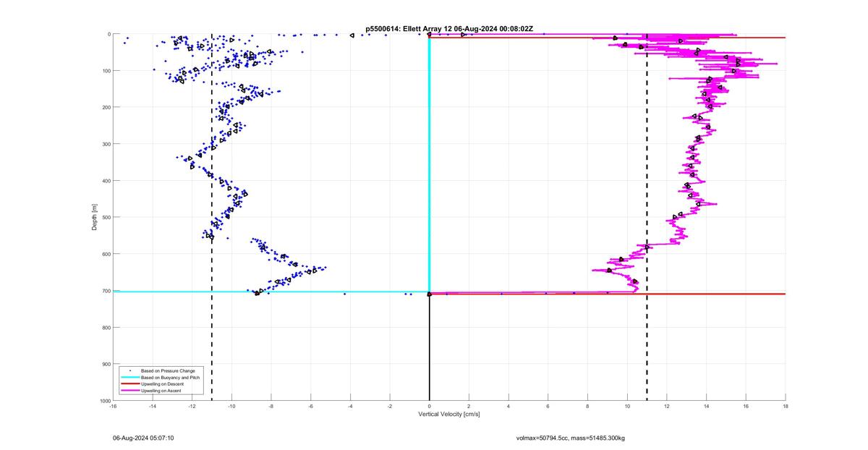Click the 'volmax=50794.5cc, mass=51485.300kg' footer text
This screenshot has height=450, width=868.
coord(570,438)
